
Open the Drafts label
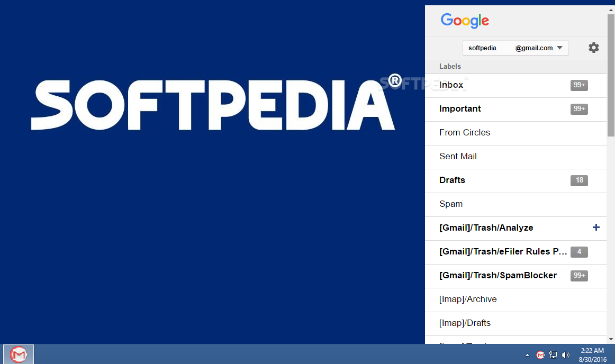[516, 181]
